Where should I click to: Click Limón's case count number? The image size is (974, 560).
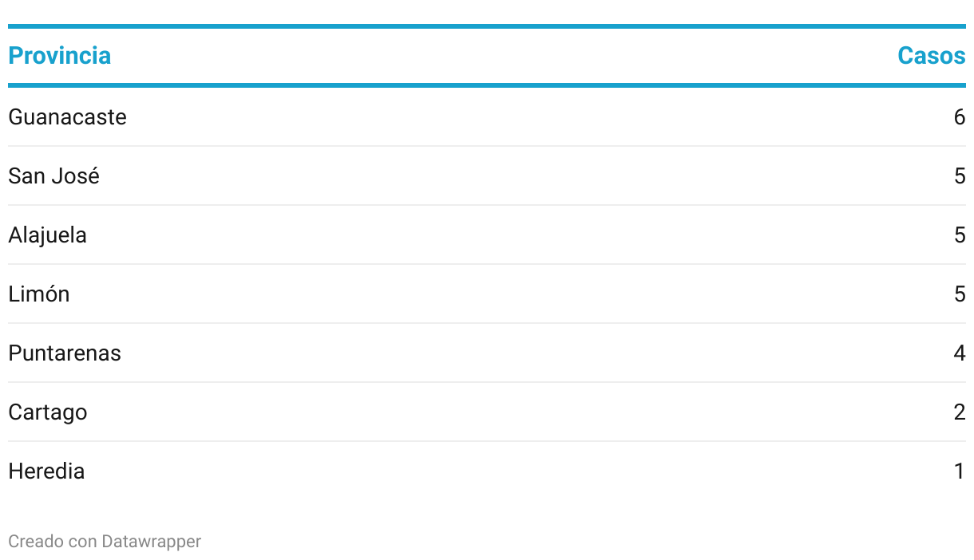click(x=960, y=294)
